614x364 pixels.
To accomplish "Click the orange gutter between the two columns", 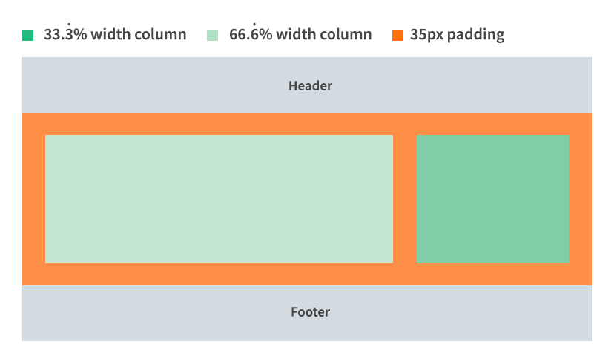I will point(404,199).
